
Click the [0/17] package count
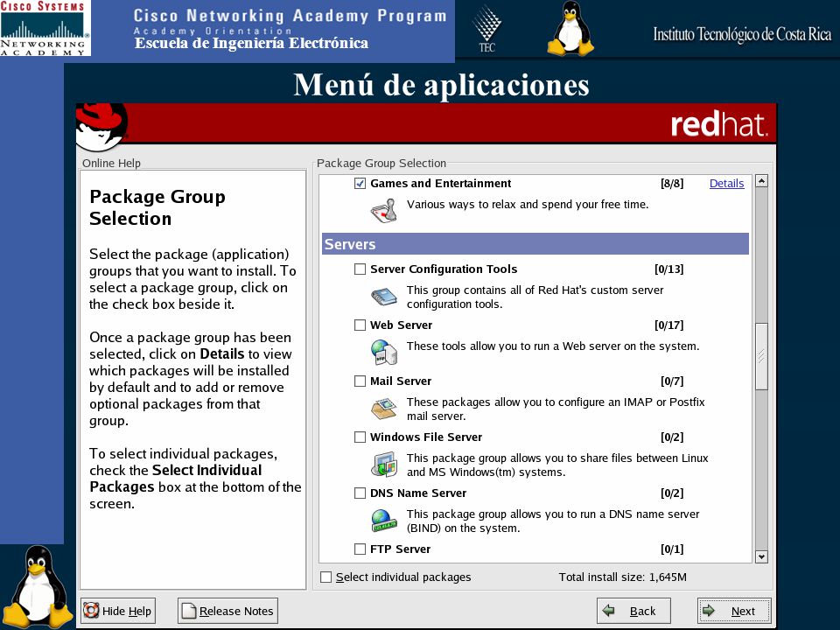click(669, 325)
